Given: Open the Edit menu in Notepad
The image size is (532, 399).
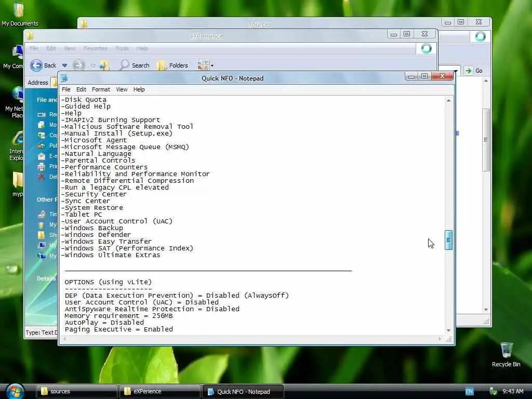Looking at the screenshot, I should click(81, 89).
